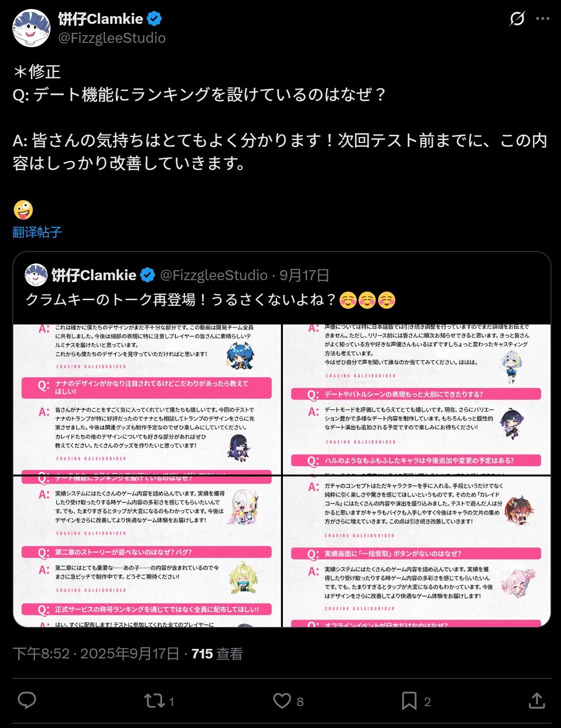Viewport: 561px width, 728px height.
Task: Open the Grok explain icon
Action: coord(517,19)
